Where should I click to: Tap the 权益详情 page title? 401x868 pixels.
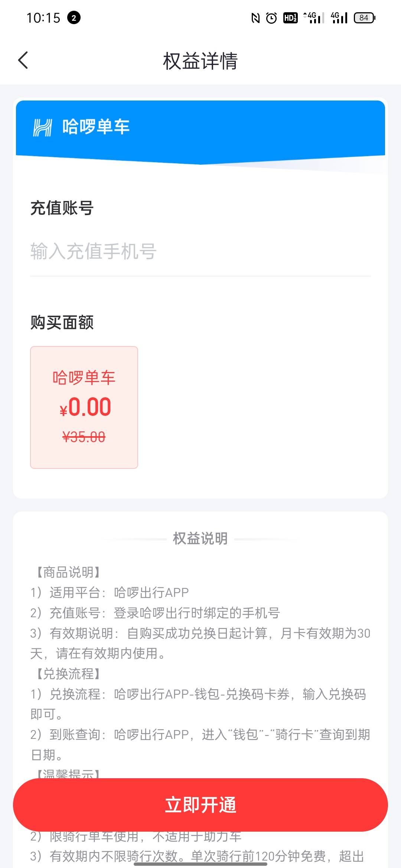click(x=200, y=61)
